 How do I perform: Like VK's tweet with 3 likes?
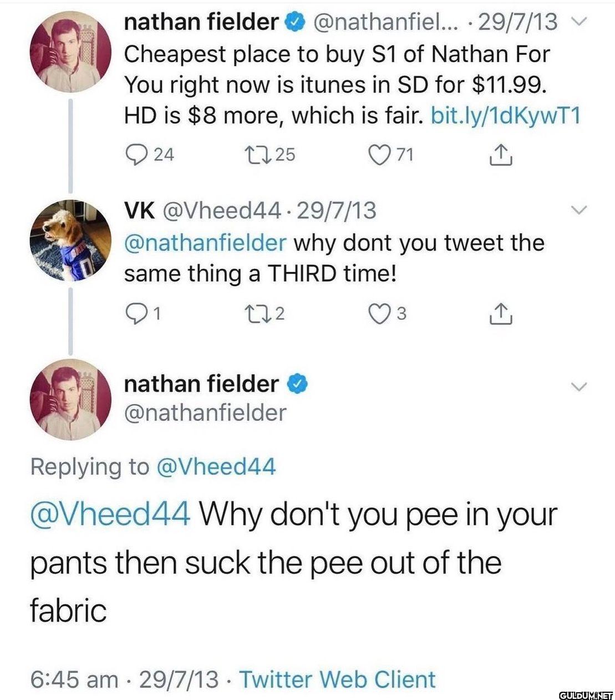(x=380, y=314)
